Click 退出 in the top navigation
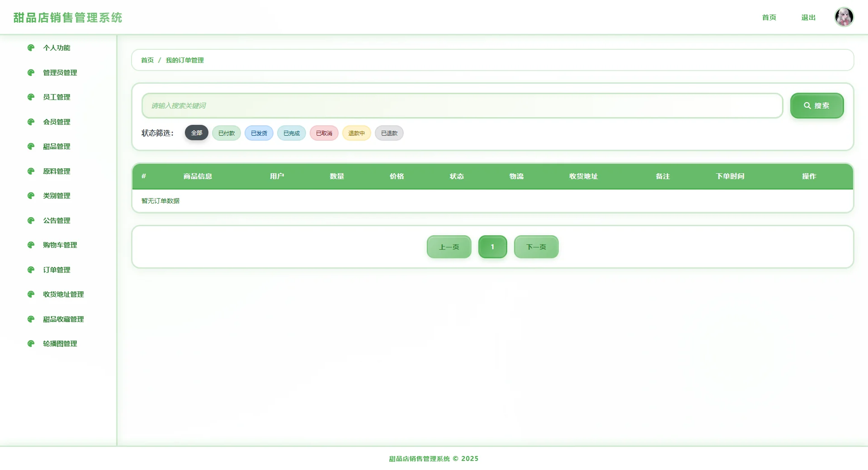Screen dimensions: 868x470 [x=808, y=18]
